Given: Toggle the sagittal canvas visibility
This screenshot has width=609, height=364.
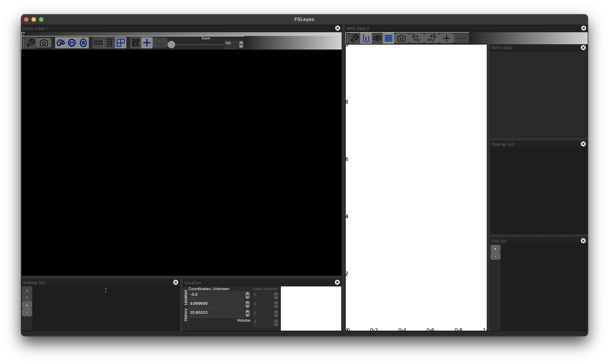Looking at the screenshot, I should point(61,43).
